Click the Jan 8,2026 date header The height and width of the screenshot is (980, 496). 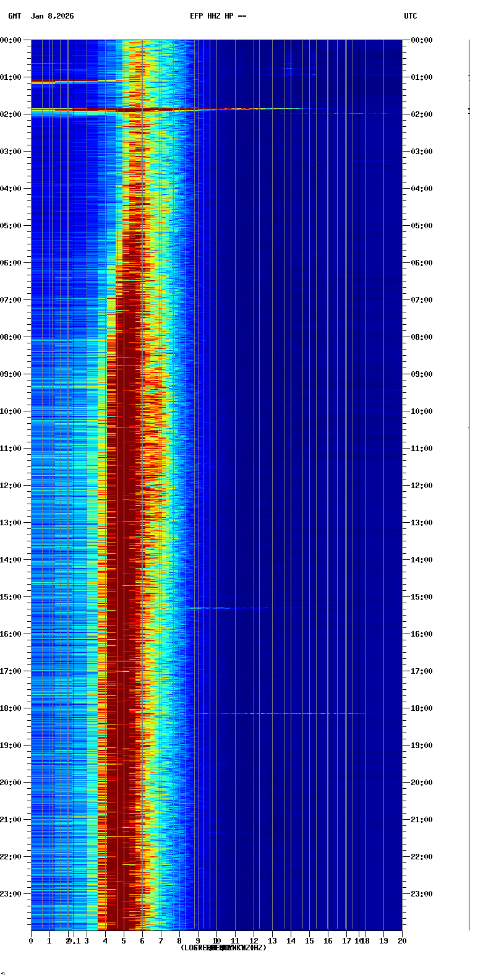click(52, 16)
